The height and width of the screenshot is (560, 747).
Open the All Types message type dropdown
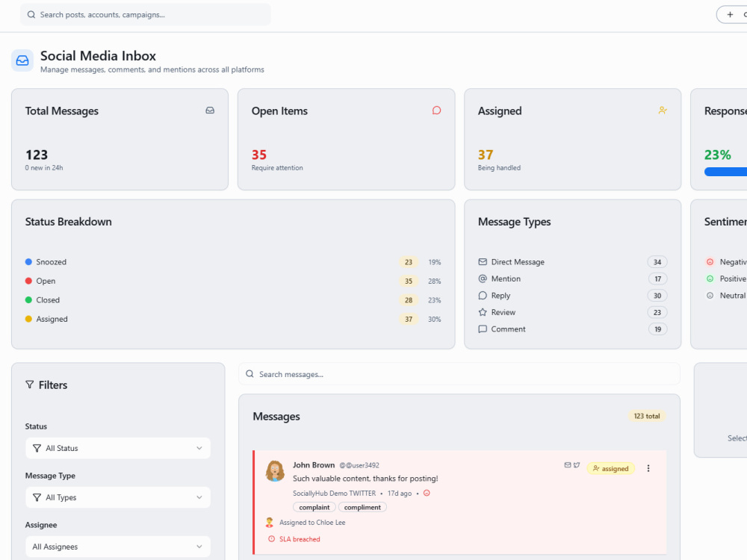118,497
